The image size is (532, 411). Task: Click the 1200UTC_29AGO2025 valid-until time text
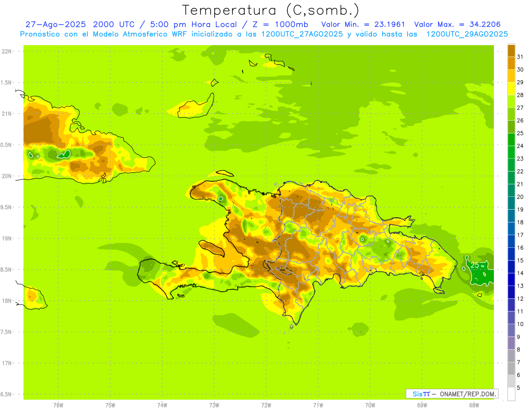(x=467, y=34)
